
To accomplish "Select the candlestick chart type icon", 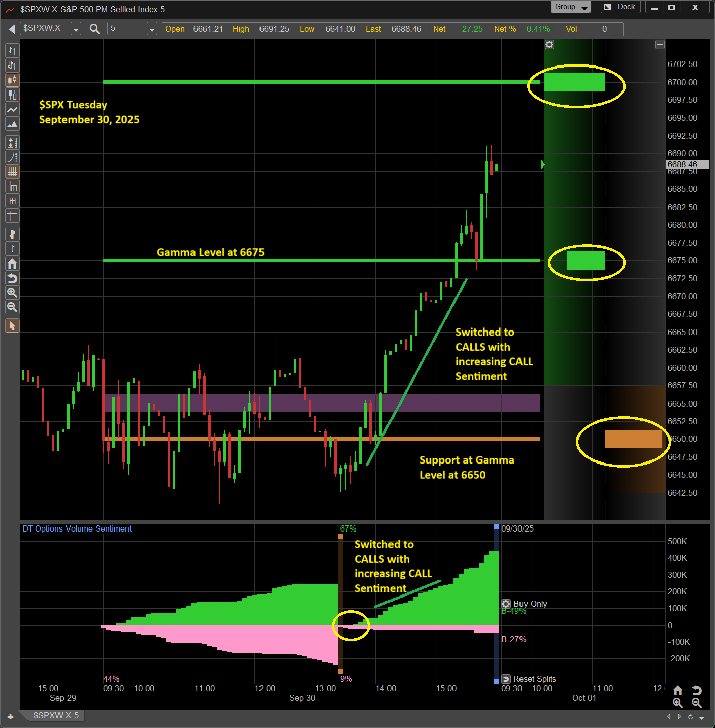I will click(x=12, y=80).
